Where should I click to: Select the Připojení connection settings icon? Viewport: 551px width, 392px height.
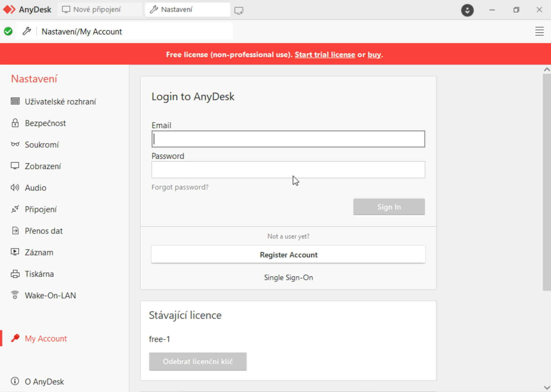15,209
